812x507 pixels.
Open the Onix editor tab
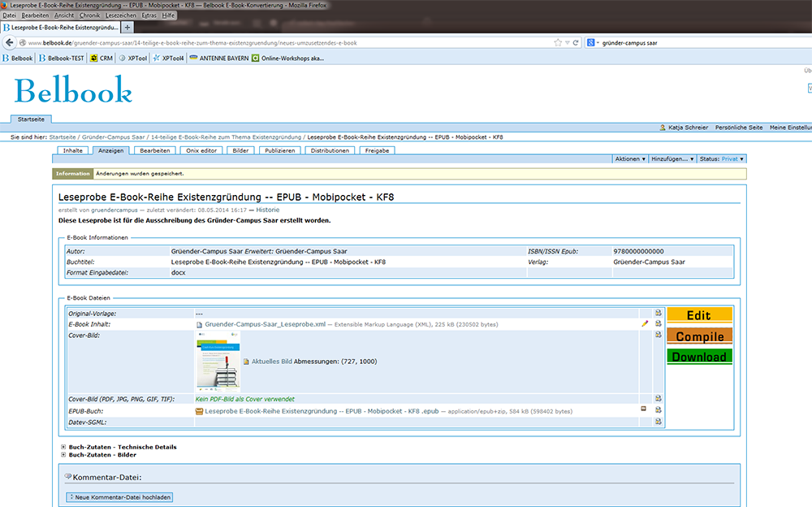coord(201,150)
